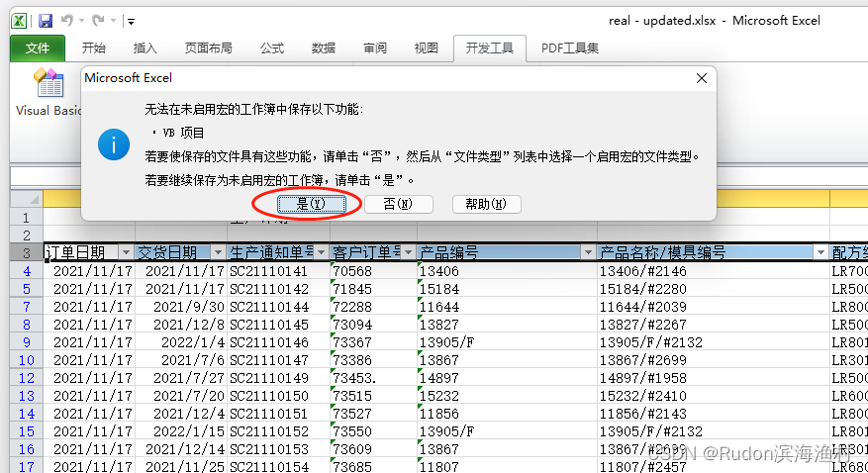Screen dimensions: 868x473
Task: Open the Visual Basic editor icon
Action: [48, 92]
